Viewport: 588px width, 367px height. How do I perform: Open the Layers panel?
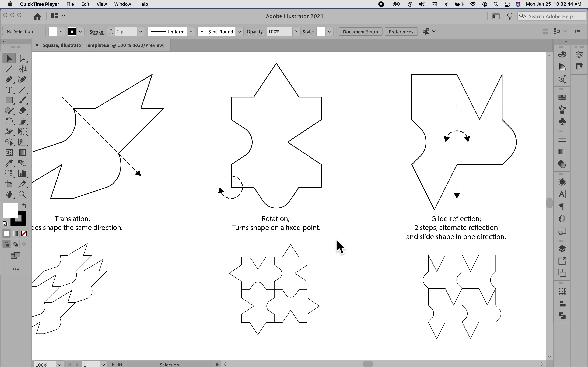[562, 249]
